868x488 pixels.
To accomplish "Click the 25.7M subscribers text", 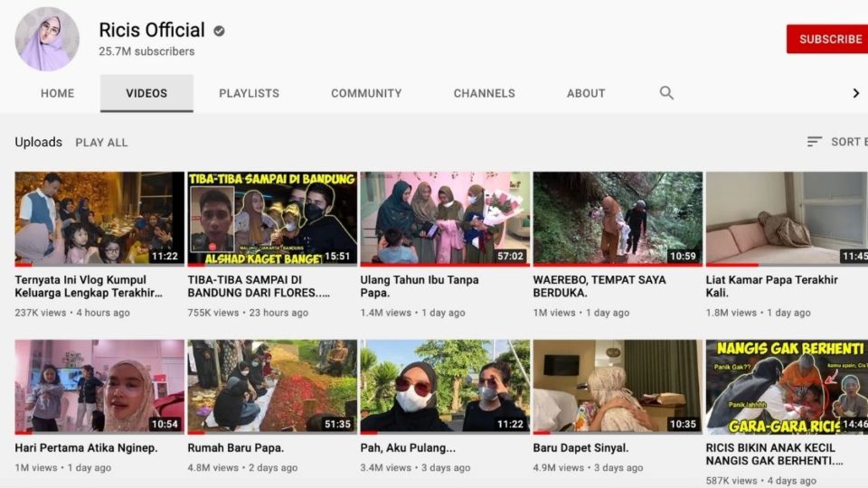I will tap(146, 52).
